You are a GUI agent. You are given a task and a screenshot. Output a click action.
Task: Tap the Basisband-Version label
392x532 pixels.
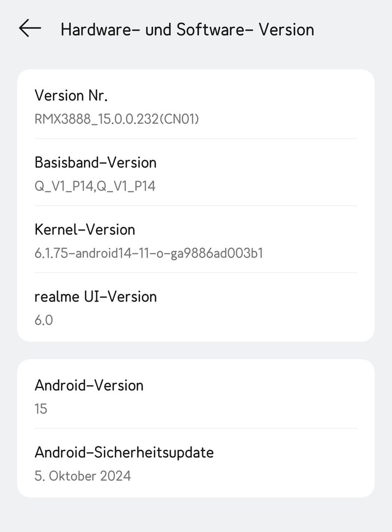[x=96, y=163]
